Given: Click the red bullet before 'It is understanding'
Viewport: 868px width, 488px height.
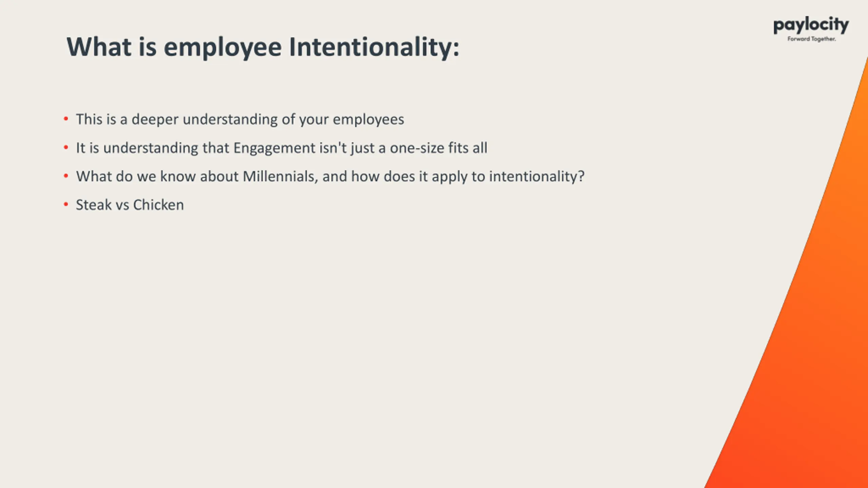Looking at the screenshot, I should 66,147.
